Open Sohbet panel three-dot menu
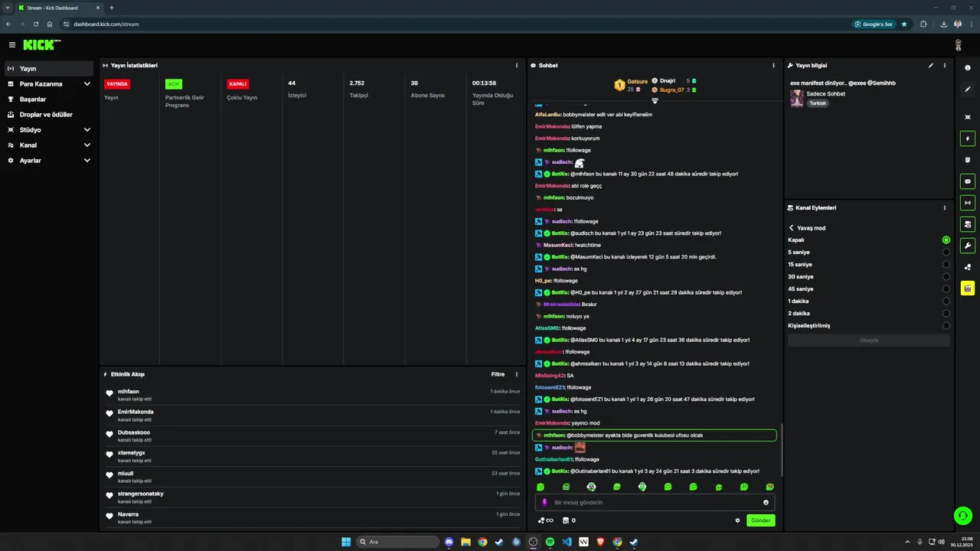Screen dimensions: 980x551 pyautogui.click(x=773, y=66)
